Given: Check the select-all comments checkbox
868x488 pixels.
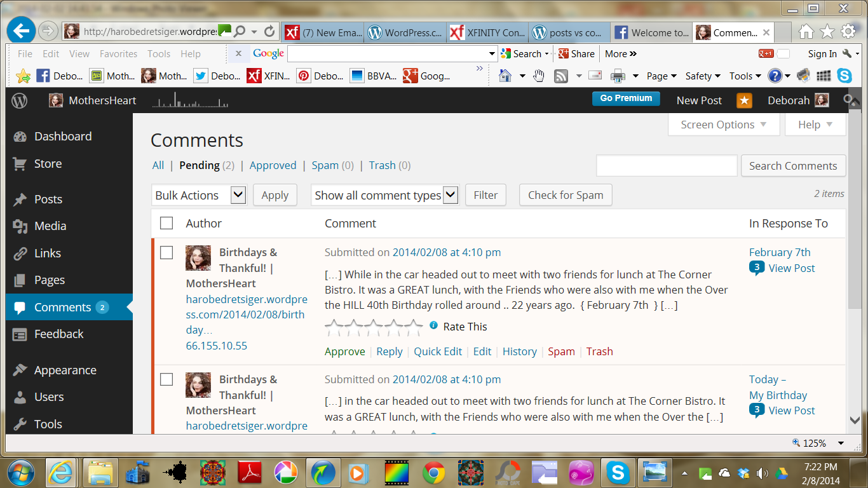Looking at the screenshot, I should pos(166,223).
